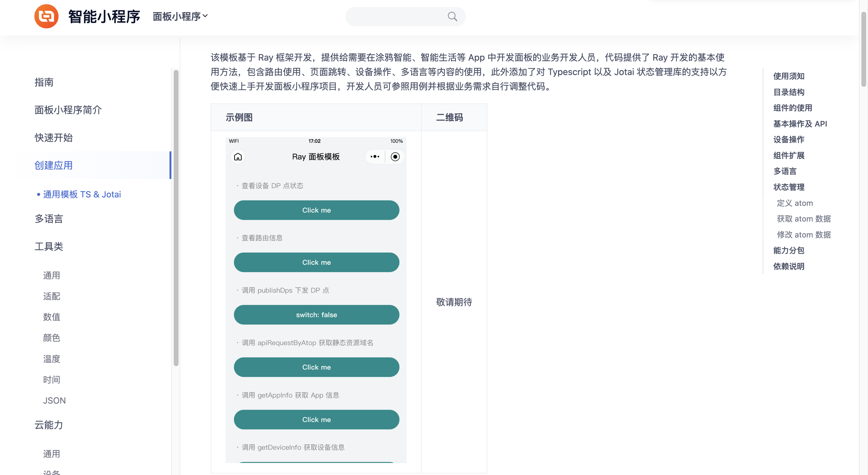The height and width of the screenshot is (475, 868).
Task: Click me button under getAppInfo
Action: click(316, 420)
